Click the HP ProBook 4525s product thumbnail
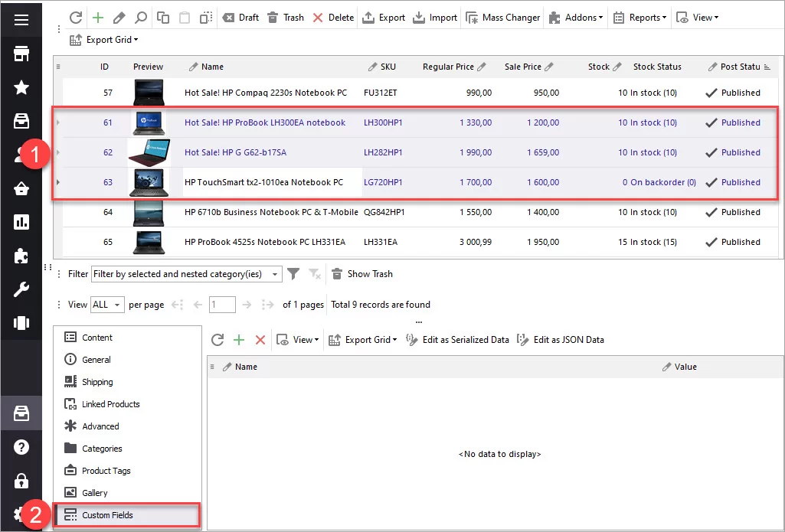This screenshot has height=532, width=785. click(148, 242)
